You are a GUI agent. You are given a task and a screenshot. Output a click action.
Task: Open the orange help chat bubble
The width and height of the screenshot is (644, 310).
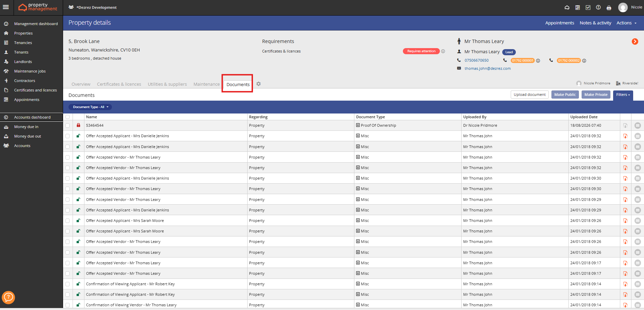tap(8, 297)
